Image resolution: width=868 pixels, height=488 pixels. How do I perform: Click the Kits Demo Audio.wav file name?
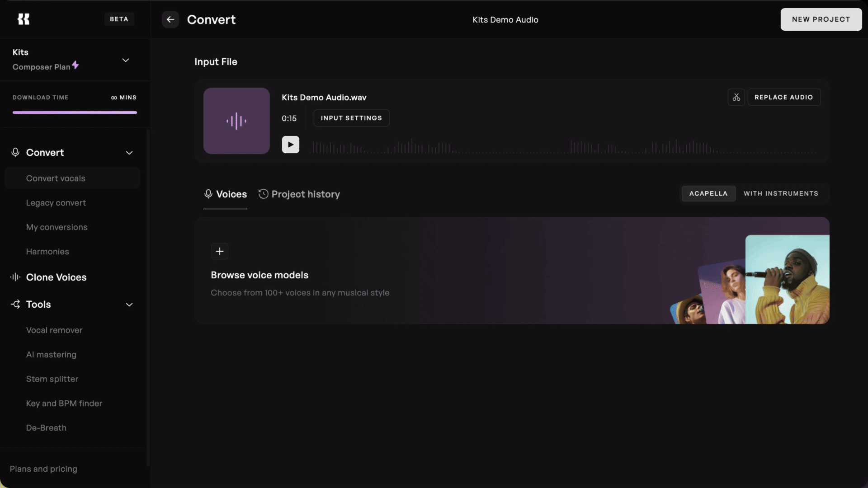coord(324,98)
